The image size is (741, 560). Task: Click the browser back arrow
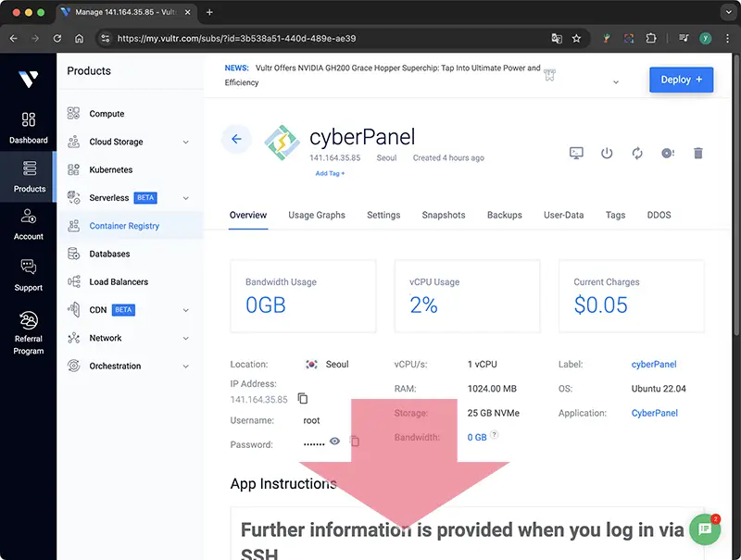point(13,38)
